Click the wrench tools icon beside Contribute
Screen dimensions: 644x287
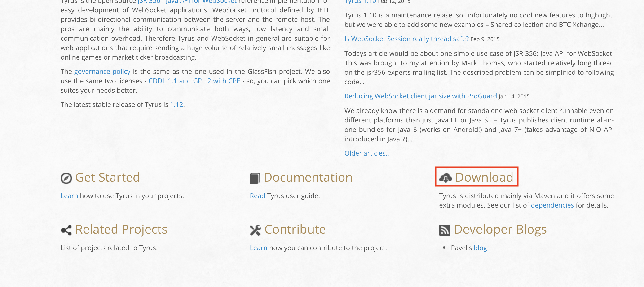(256, 230)
